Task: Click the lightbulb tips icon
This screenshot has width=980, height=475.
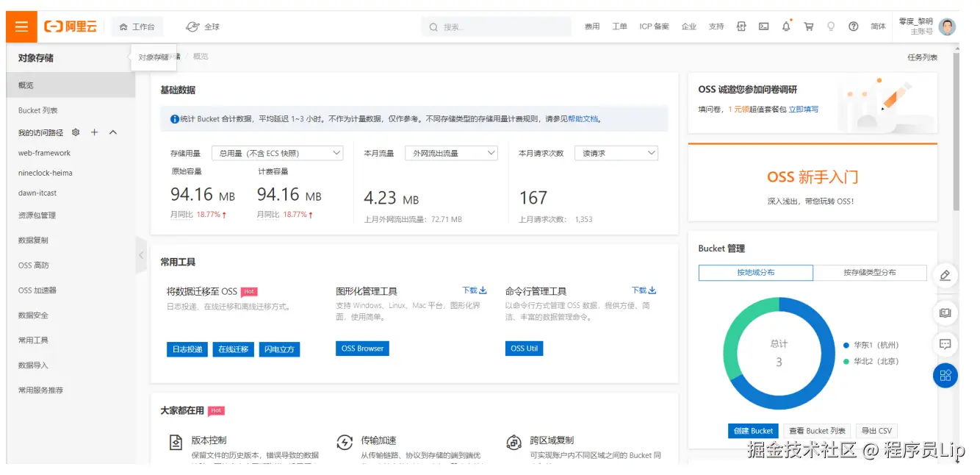Action: pos(831,26)
